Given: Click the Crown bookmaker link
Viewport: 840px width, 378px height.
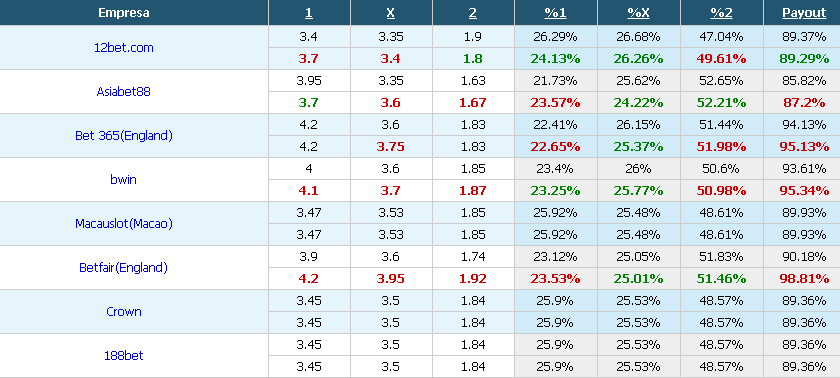Looking at the screenshot, I should (x=124, y=311).
